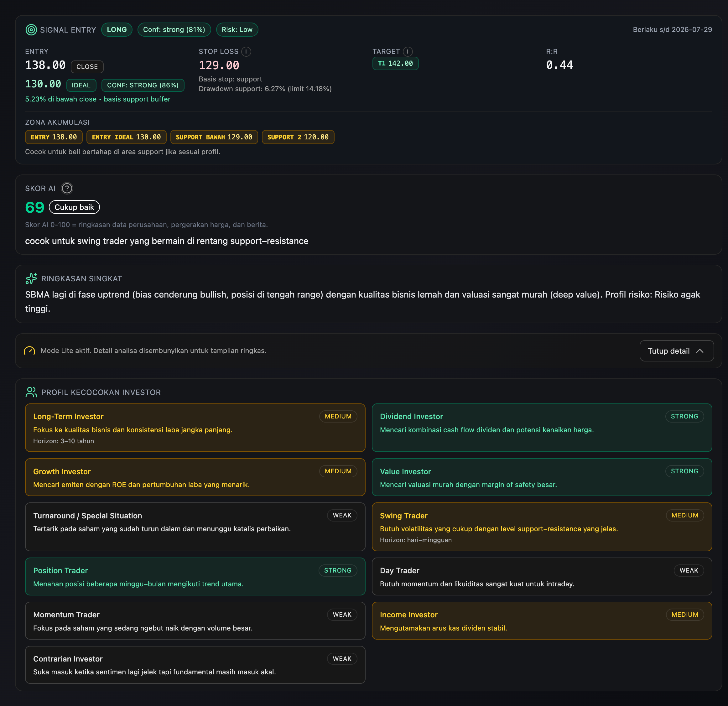Click the Contrarian Investor WEAK badge

pyautogui.click(x=342, y=658)
